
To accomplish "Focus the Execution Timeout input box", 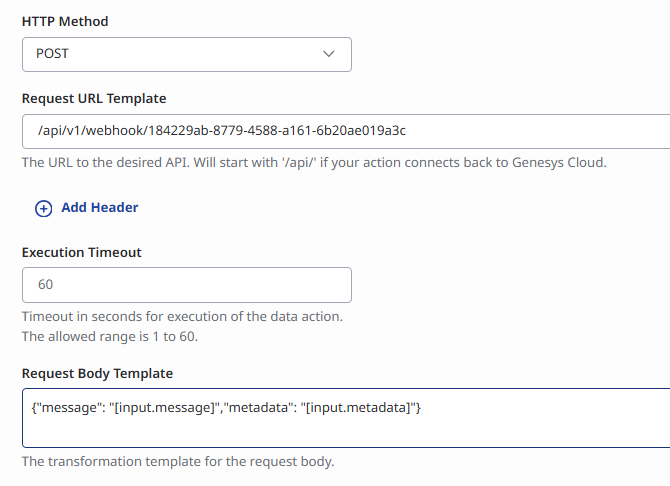I will coord(186,285).
